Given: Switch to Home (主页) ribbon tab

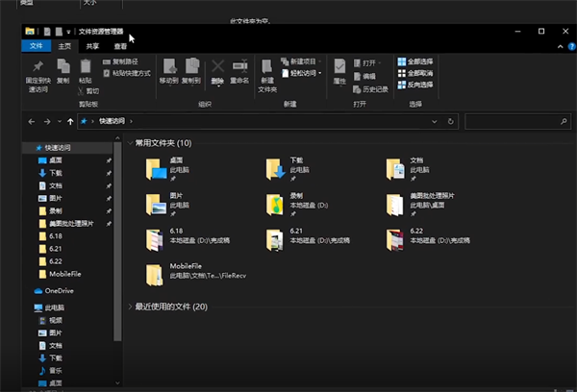Looking at the screenshot, I should click(x=64, y=46).
